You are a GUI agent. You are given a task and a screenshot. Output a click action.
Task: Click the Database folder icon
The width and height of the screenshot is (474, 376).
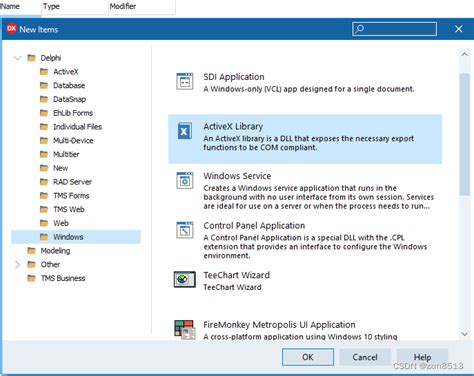point(44,85)
